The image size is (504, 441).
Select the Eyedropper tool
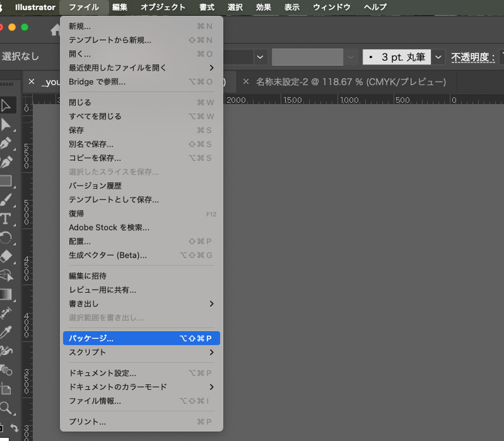tap(6, 332)
